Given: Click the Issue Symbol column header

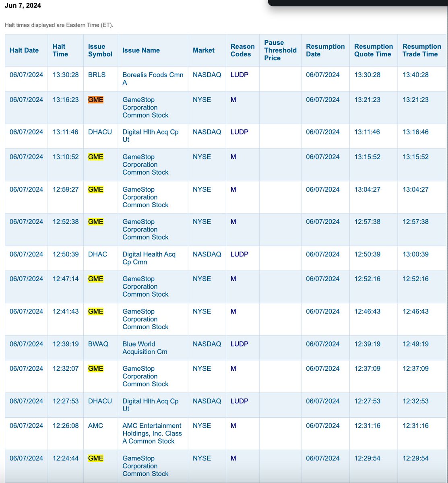Looking at the screenshot, I should pos(100,50).
